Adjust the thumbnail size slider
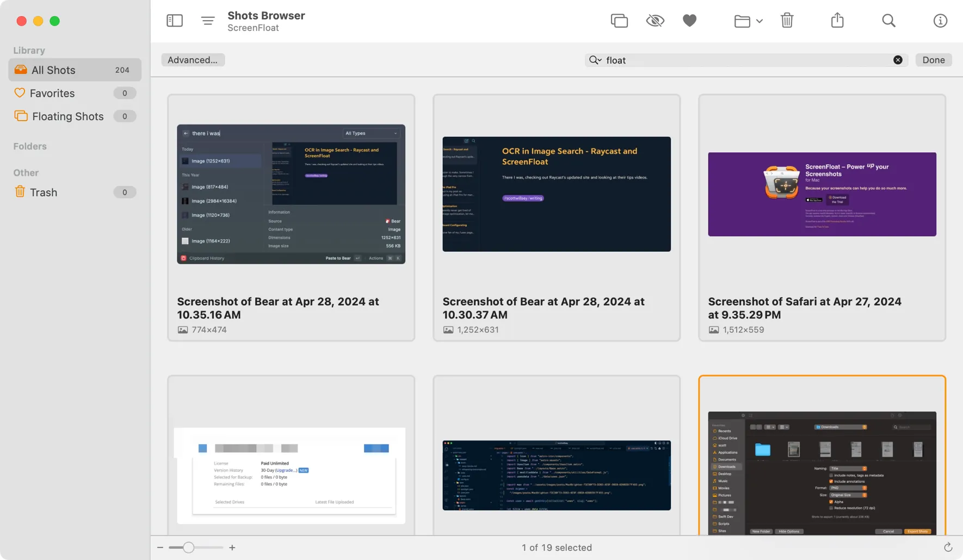The height and width of the screenshot is (560, 963). pyautogui.click(x=188, y=547)
